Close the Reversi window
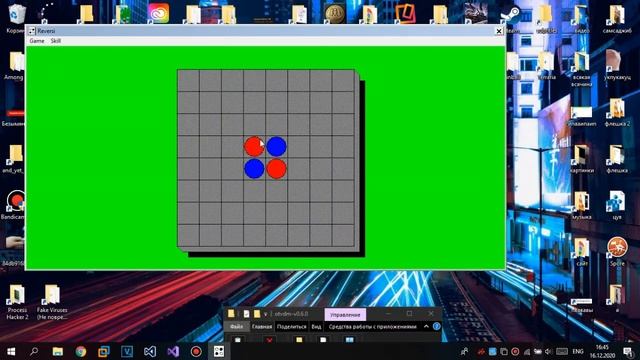Viewport: 640px width, 360px height. click(x=499, y=31)
